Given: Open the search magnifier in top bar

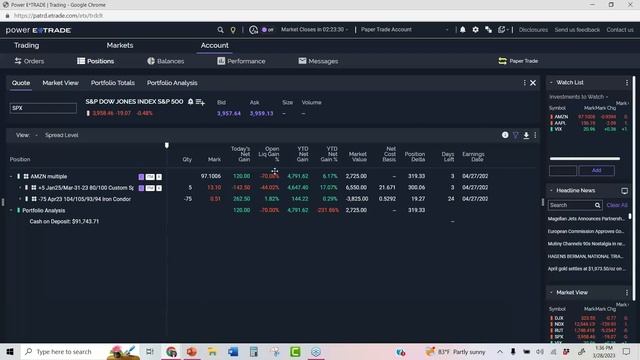Looking at the screenshot, I should (220, 30).
